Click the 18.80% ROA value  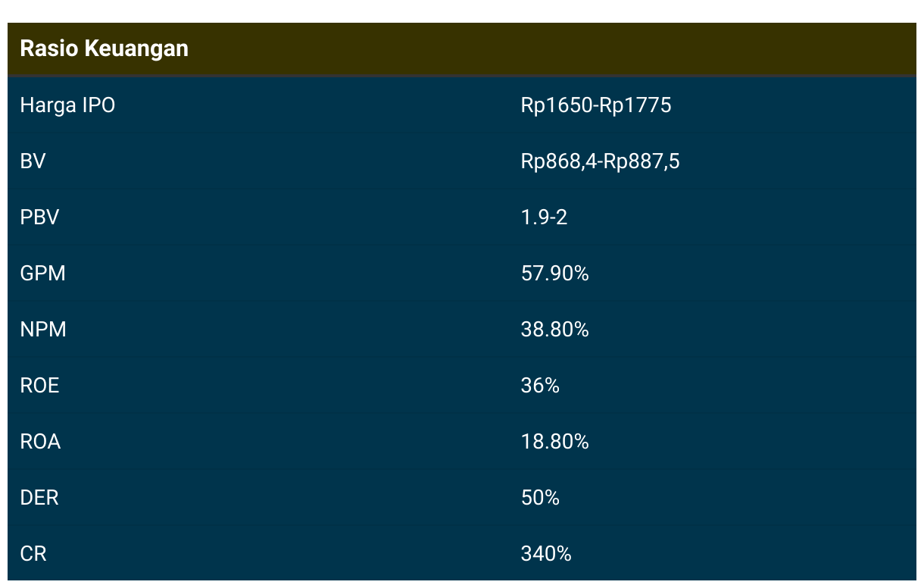[x=554, y=441]
